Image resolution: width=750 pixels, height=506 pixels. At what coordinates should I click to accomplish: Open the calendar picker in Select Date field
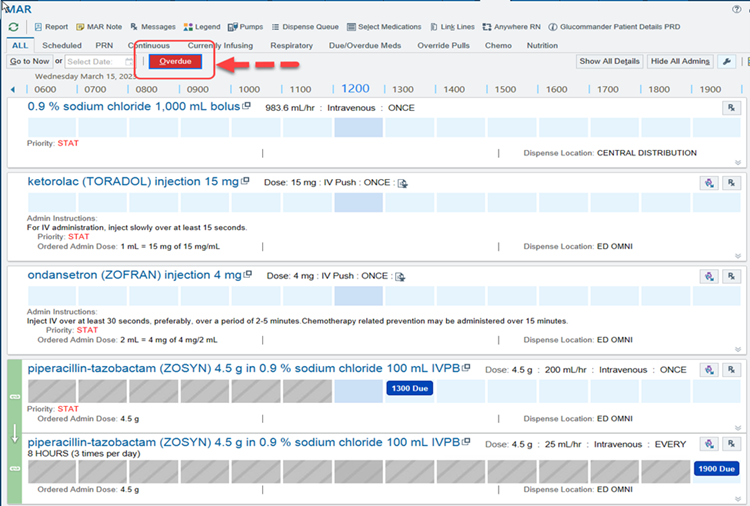[x=129, y=62]
